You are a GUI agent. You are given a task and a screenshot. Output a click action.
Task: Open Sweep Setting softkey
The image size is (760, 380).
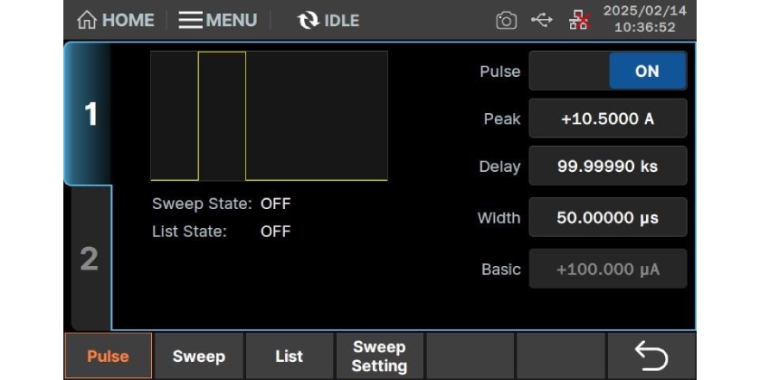point(380,356)
